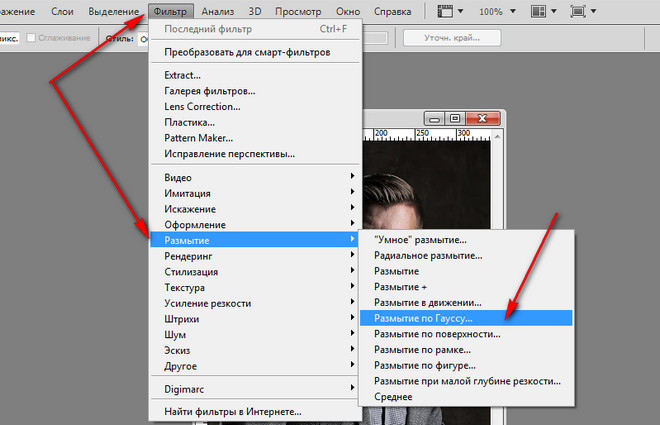
Task: Open the arrange documents dropdown arrow
Action: (554, 11)
